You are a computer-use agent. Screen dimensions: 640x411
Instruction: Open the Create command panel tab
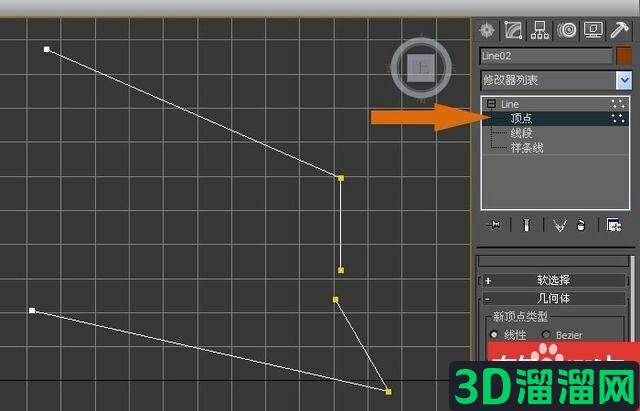point(487,30)
